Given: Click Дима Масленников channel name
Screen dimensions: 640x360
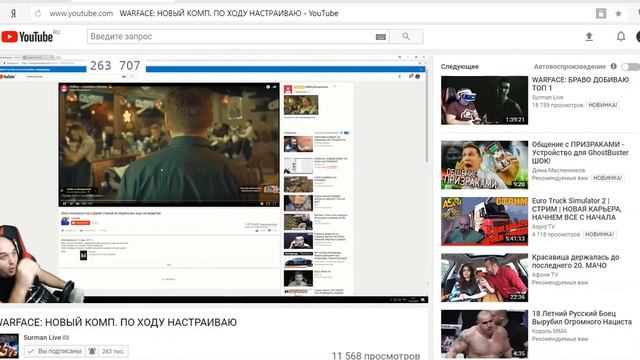Looking at the screenshot, I should (558, 170).
